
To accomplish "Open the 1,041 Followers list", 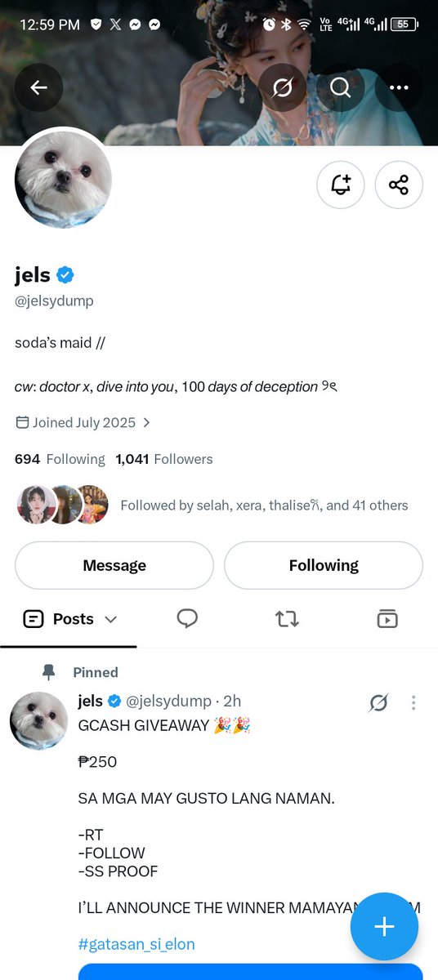I will click(x=164, y=459).
